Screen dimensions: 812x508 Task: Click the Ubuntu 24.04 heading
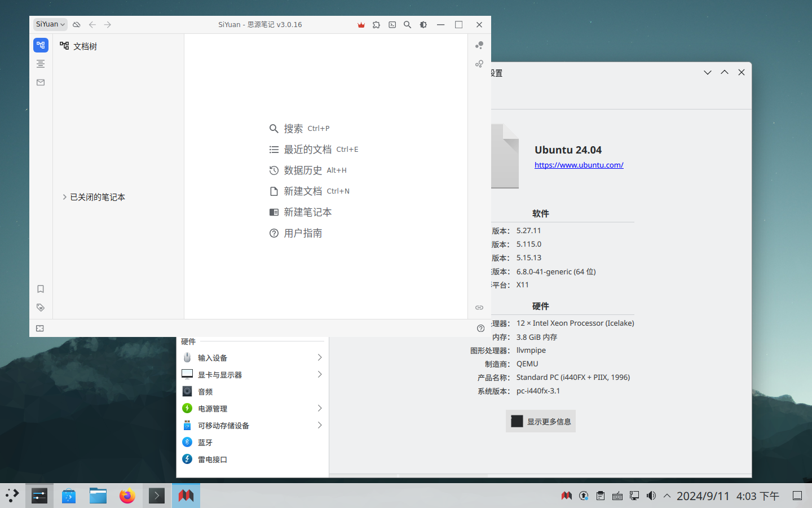(x=568, y=150)
